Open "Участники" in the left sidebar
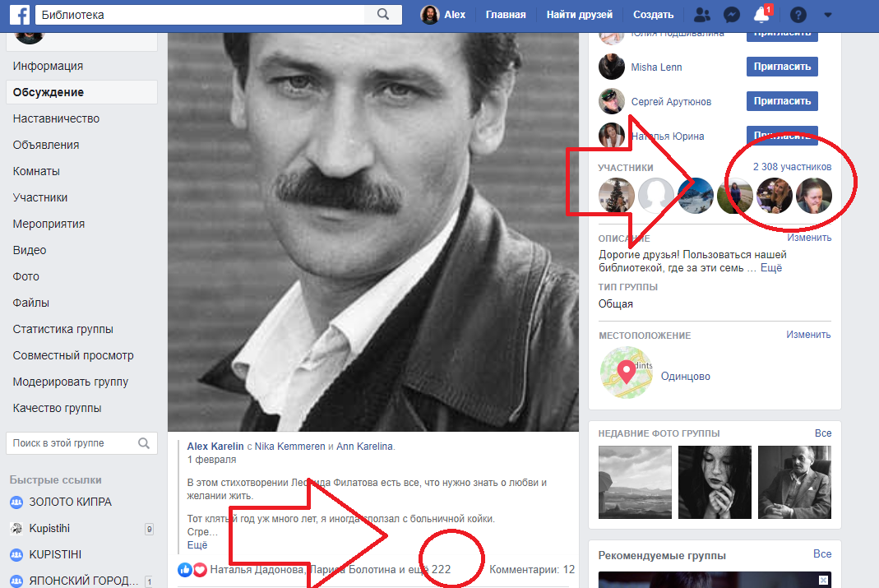Screen dimensions: 879x588 tap(40, 197)
